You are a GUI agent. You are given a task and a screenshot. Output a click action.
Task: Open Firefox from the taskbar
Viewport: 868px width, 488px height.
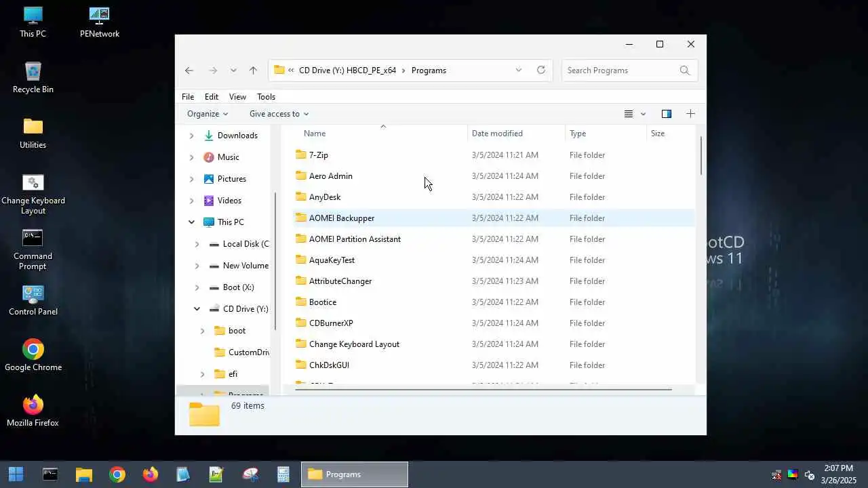pos(150,474)
